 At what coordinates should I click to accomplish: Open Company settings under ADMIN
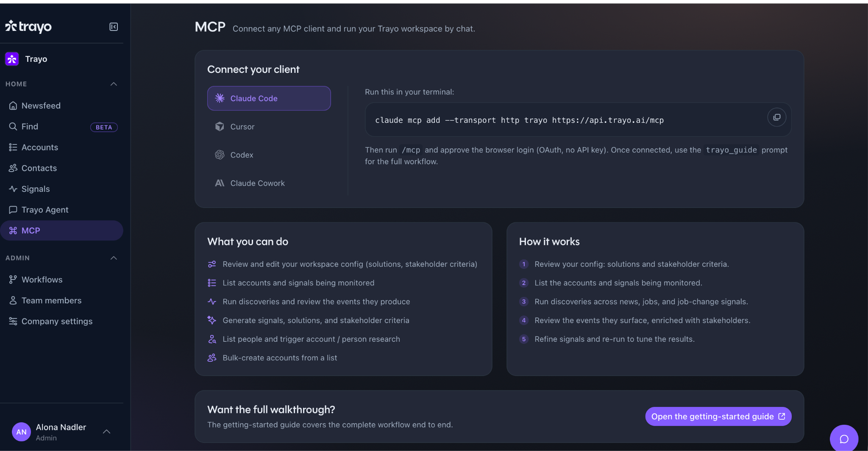pos(61,321)
